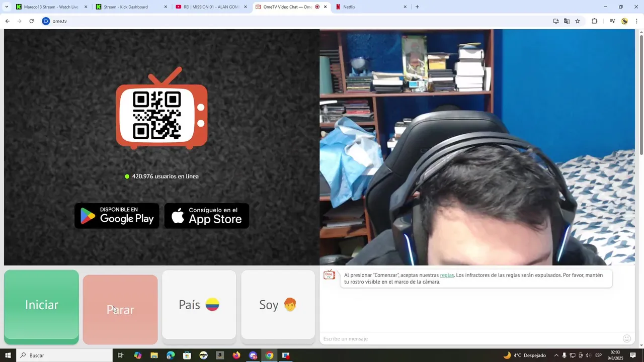This screenshot has height=362, width=644.
Task: Close the OmeTV Video Chat tab
Action: 326,7
